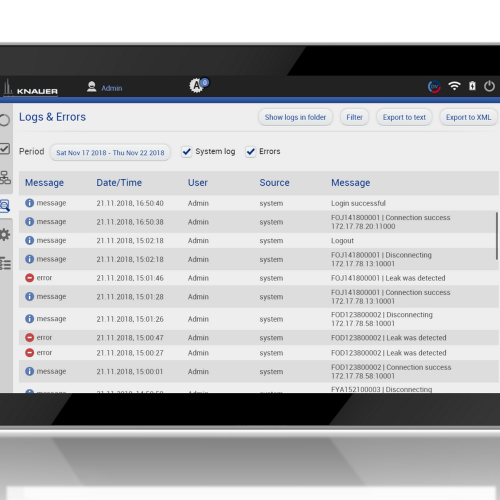Click the Filter button
Image resolution: width=500 pixels, height=500 pixels.
[x=354, y=117]
